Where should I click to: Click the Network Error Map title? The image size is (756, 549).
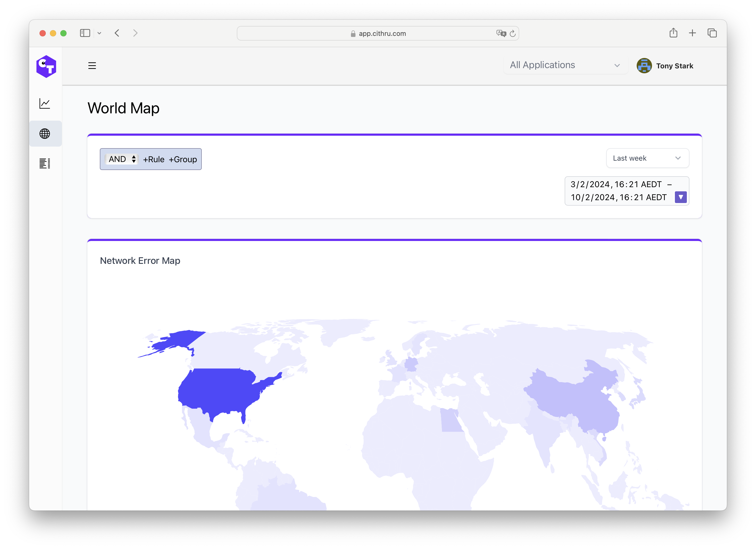[140, 261]
